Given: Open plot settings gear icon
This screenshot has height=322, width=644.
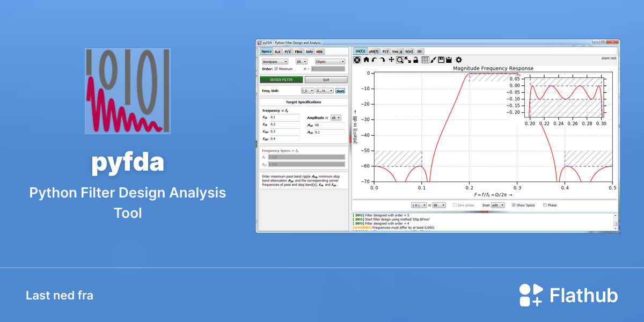Looking at the screenshot, I should [x=458, y=60].
